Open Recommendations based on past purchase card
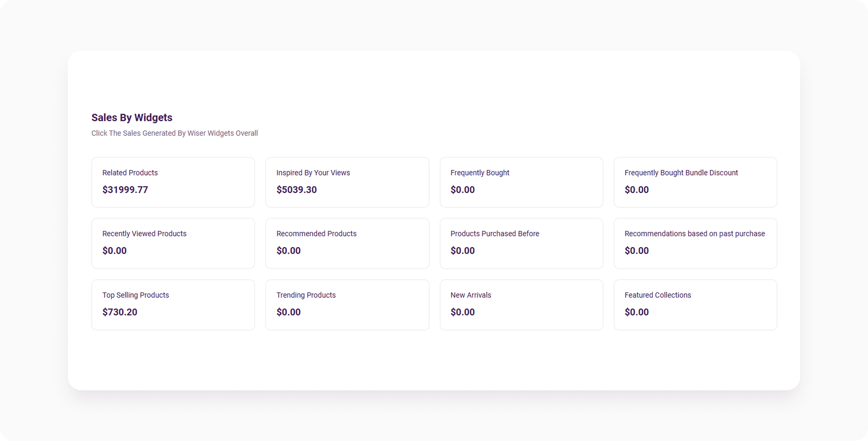Viewport: 868px width, 441px height. (695, 243)
